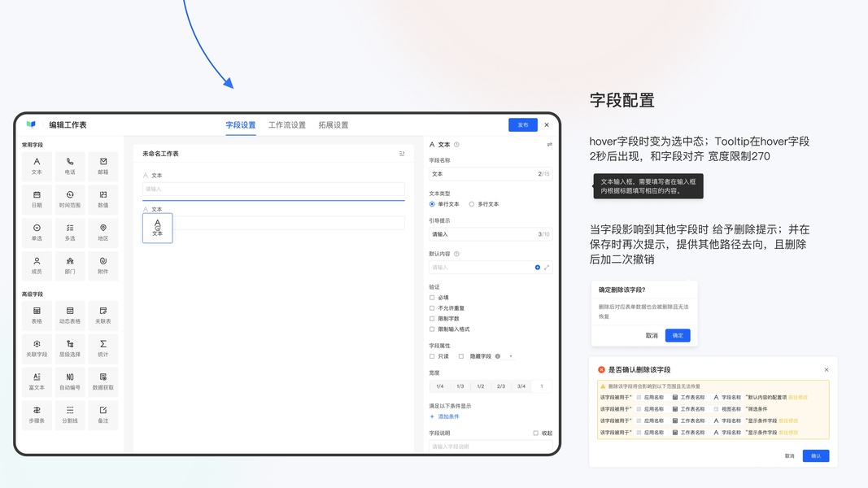868x488 pixels.
Task: Select 多行文本 radio option
Action: (x=472, y=204)
